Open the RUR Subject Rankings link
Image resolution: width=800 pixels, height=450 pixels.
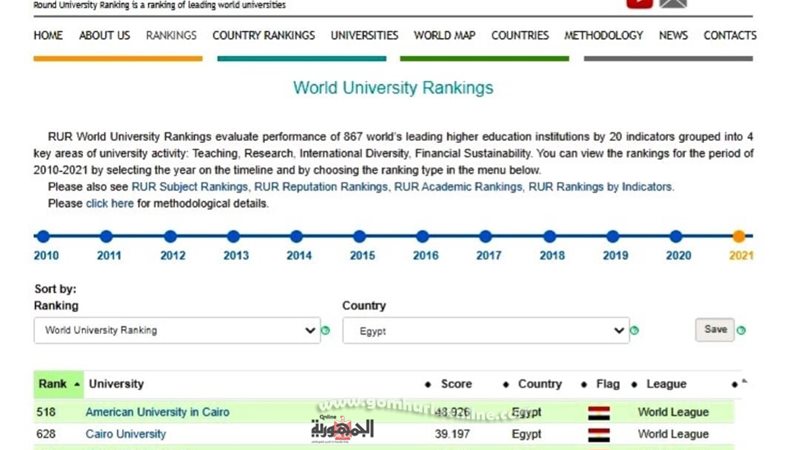[190, 187]
